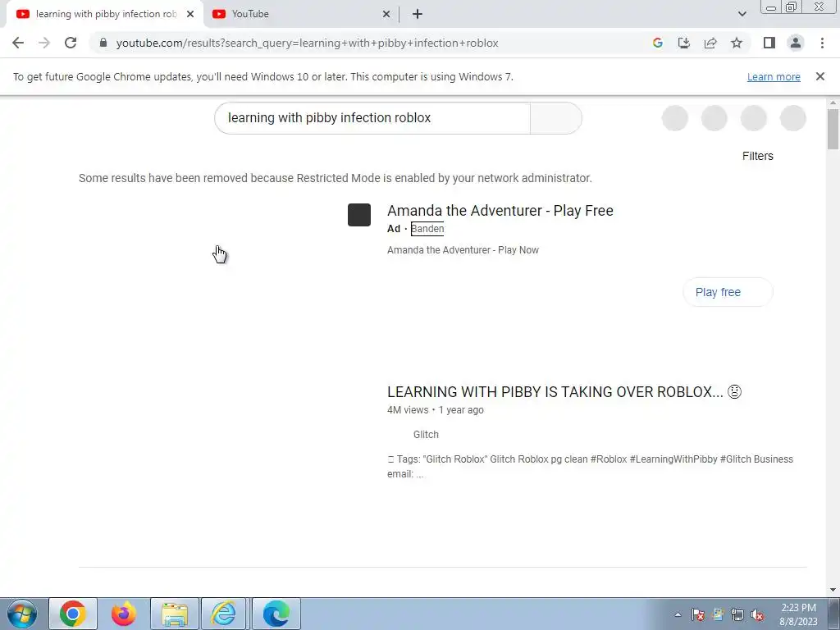This screenshot has height=630, width=840.
Task: Launch Internet Explorer from the taskbar
Action: pos(223,614)
